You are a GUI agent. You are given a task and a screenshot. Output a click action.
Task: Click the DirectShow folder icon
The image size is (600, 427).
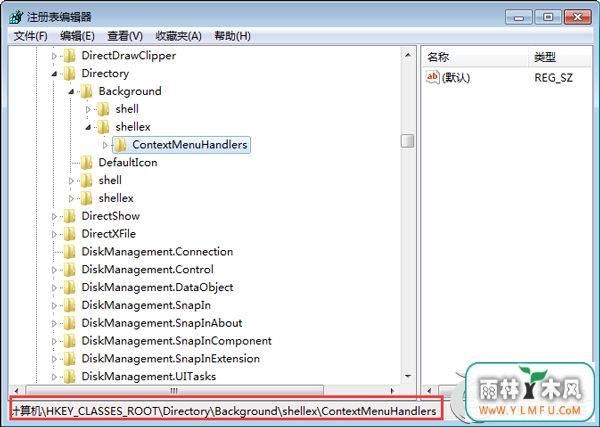click(x=70, y=216)
